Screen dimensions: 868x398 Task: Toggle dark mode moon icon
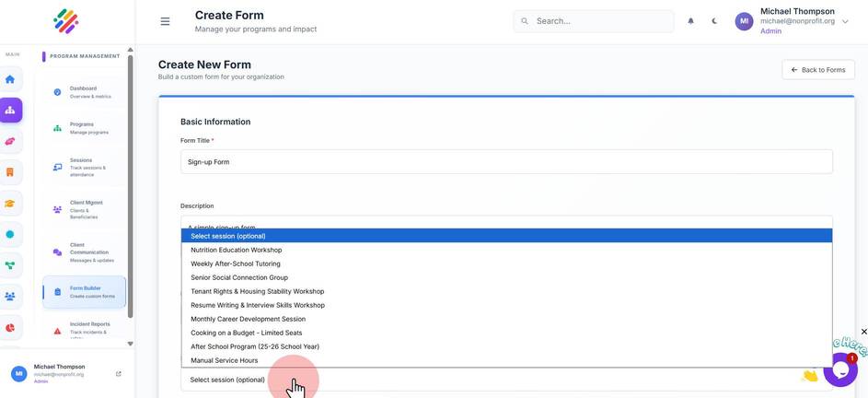714,21
